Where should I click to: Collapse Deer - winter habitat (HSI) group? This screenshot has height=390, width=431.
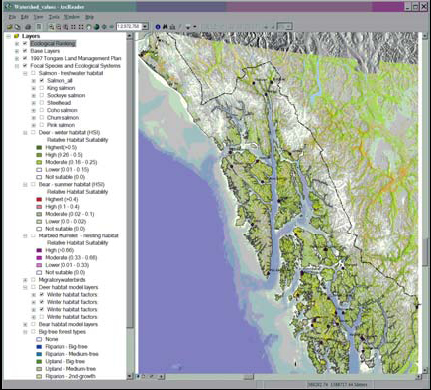coord(25,133)
